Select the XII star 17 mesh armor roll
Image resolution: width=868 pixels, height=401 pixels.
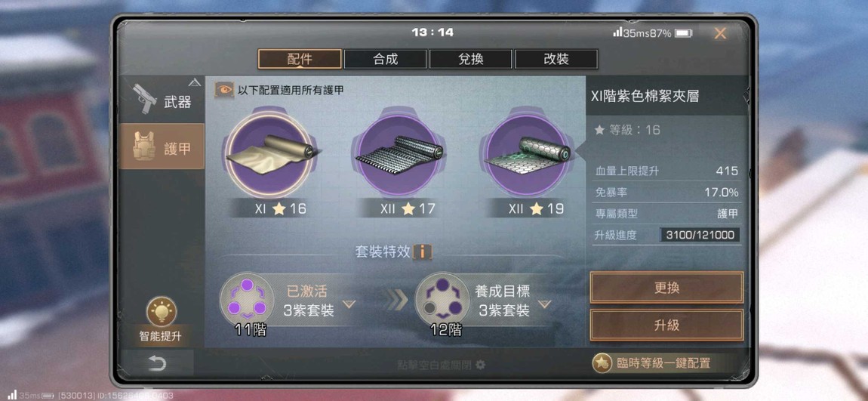point(398,155)
